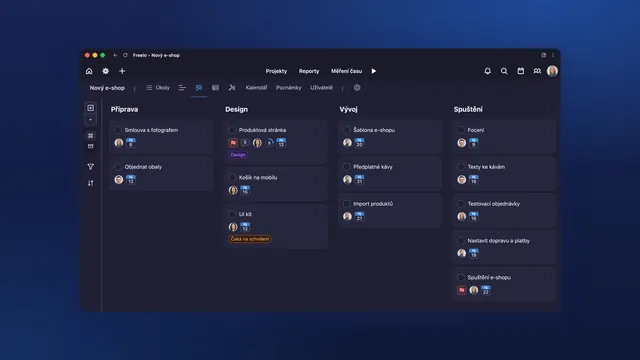640x360 pixels.
Task: Reload the Freelo window
Action: pyautogui.click(x=125, y=55)
